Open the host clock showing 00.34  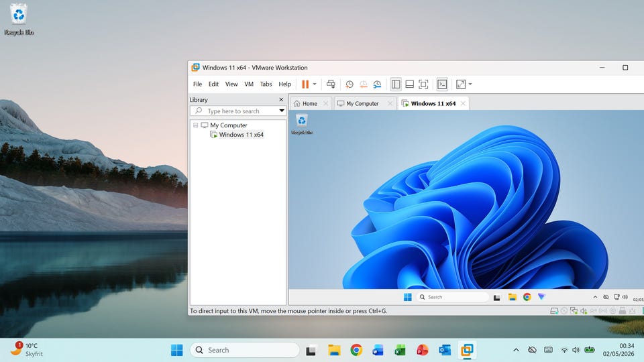point(619,350)
